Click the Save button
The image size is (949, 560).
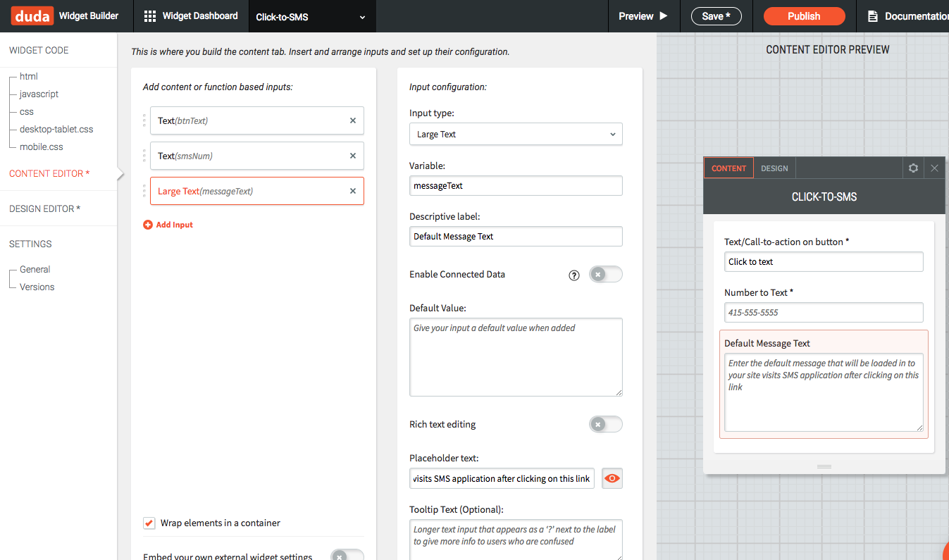[717, 16]
